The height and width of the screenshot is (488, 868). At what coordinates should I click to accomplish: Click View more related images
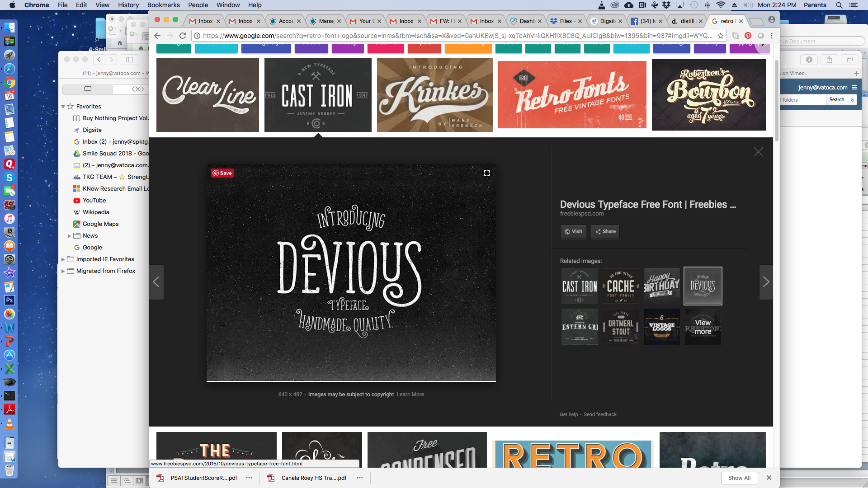703,327
